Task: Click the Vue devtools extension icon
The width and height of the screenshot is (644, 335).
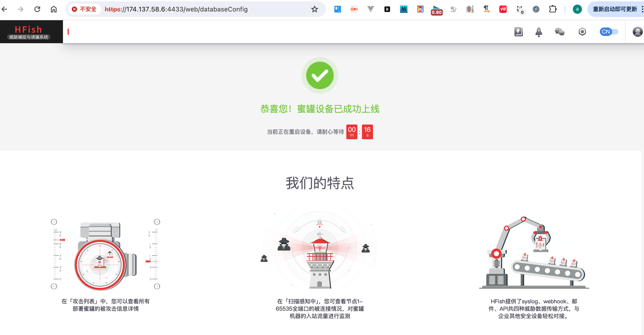Action: pyautogui.click(x=370, y=9)
